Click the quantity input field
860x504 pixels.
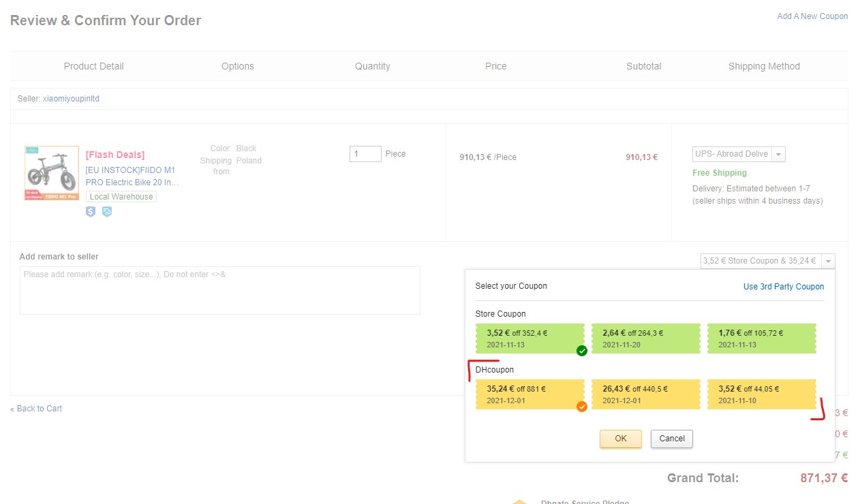click(365, 154)
